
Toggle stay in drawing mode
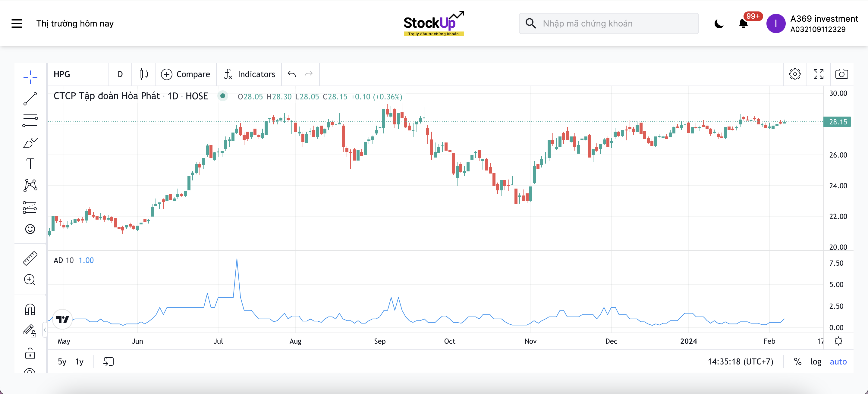tap(30, 331)
